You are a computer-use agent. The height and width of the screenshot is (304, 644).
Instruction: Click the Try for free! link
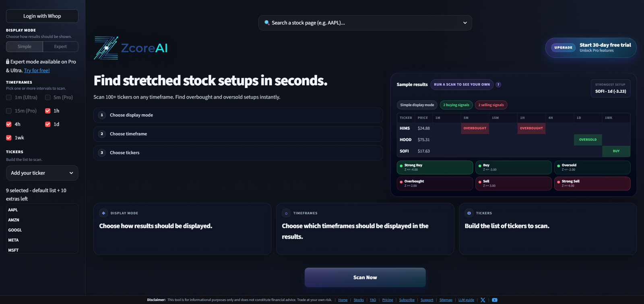tap(37, 70)
